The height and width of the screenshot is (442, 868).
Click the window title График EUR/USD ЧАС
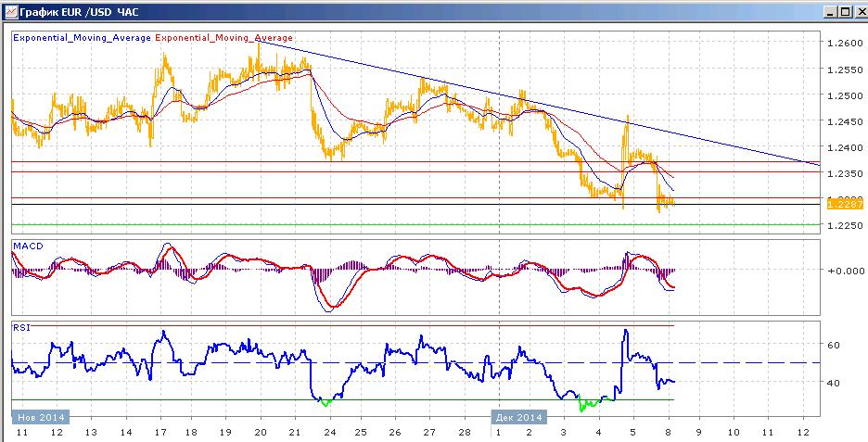[x=79, y=12]
